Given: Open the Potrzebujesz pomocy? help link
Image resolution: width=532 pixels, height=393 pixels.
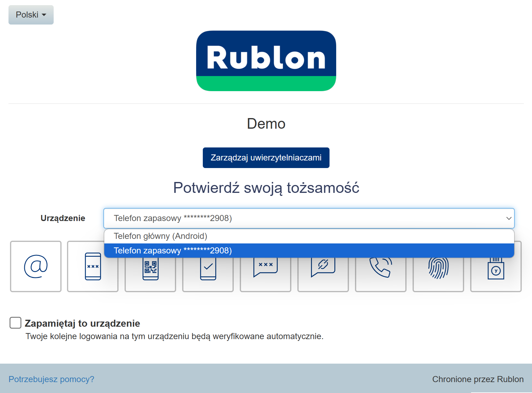Looking at the screenshot, I should coord(51,379).
